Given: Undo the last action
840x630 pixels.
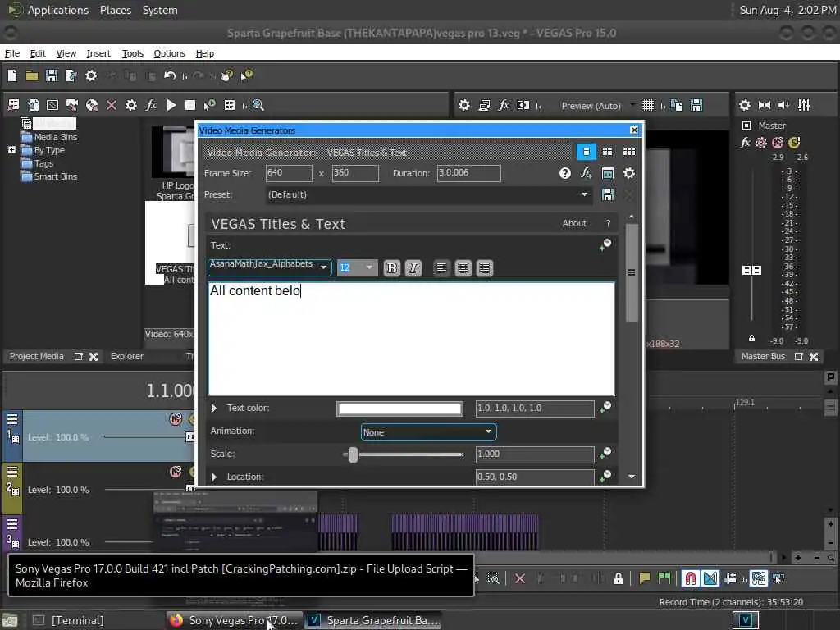Looking at the screenshot, I should point(169,75).
